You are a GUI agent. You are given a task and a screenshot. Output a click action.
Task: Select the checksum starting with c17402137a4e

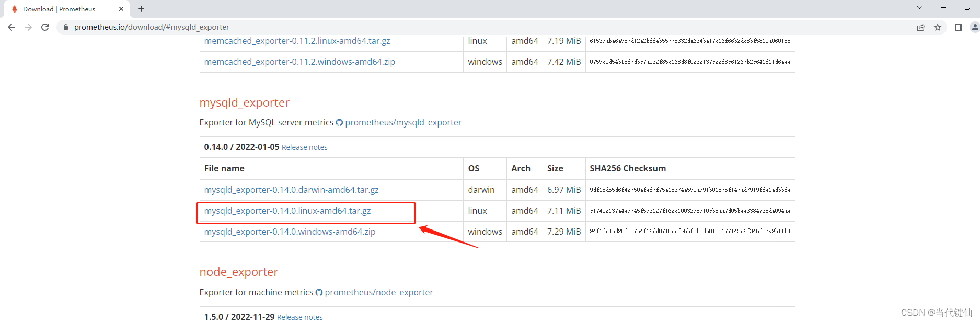pos(690,211)
